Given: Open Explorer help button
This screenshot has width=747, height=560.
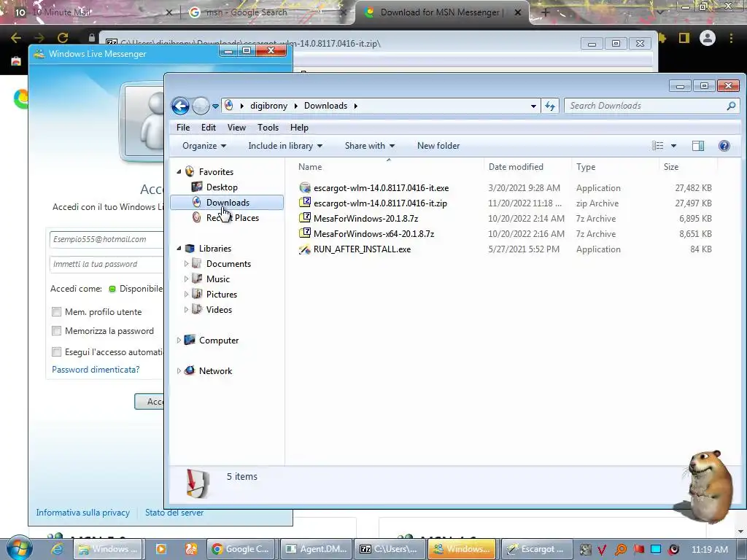Looking at the screenshot, I should (x=724, y=146).
